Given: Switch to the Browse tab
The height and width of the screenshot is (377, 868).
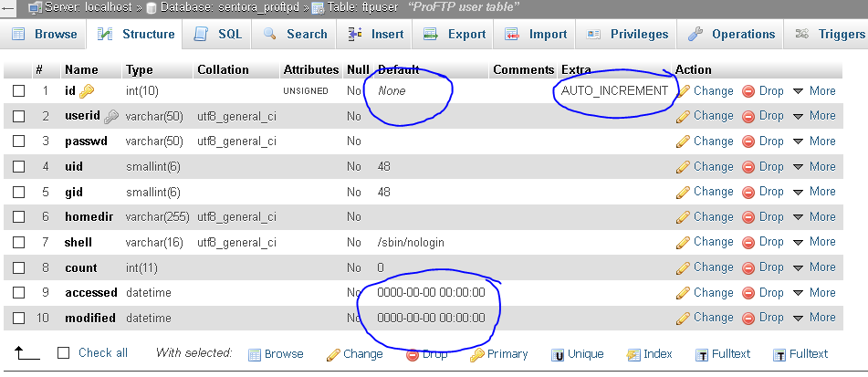Looking at the screenshot, I should (45, 34).
